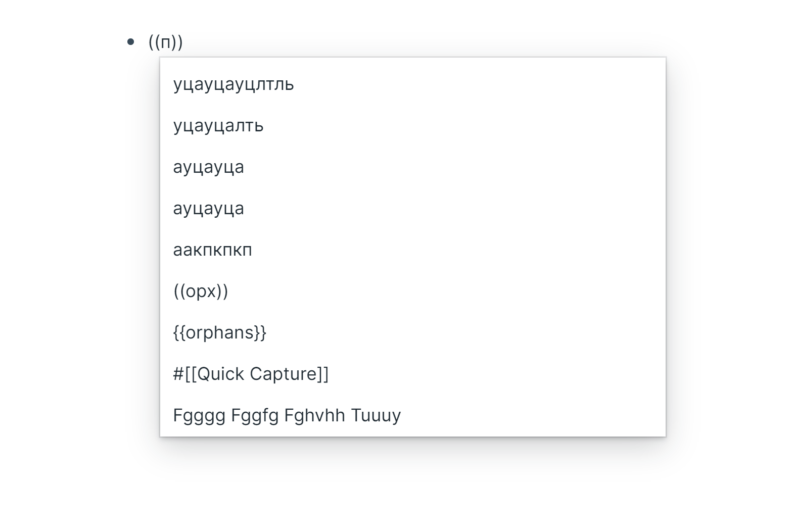Screen dimensions: 795x532
Task: Select the second ауцауца entry
Action: pyautogui.click(x=209, y=208)
